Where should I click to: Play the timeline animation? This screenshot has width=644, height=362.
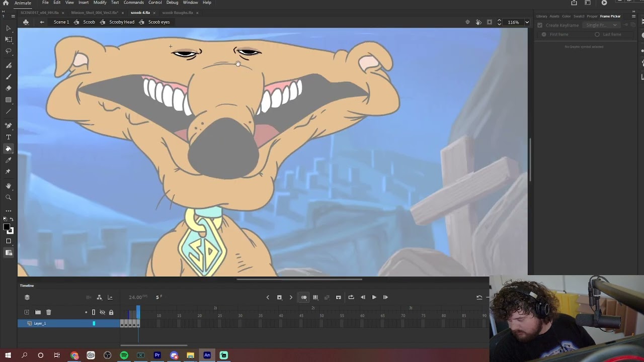point(374,297)
